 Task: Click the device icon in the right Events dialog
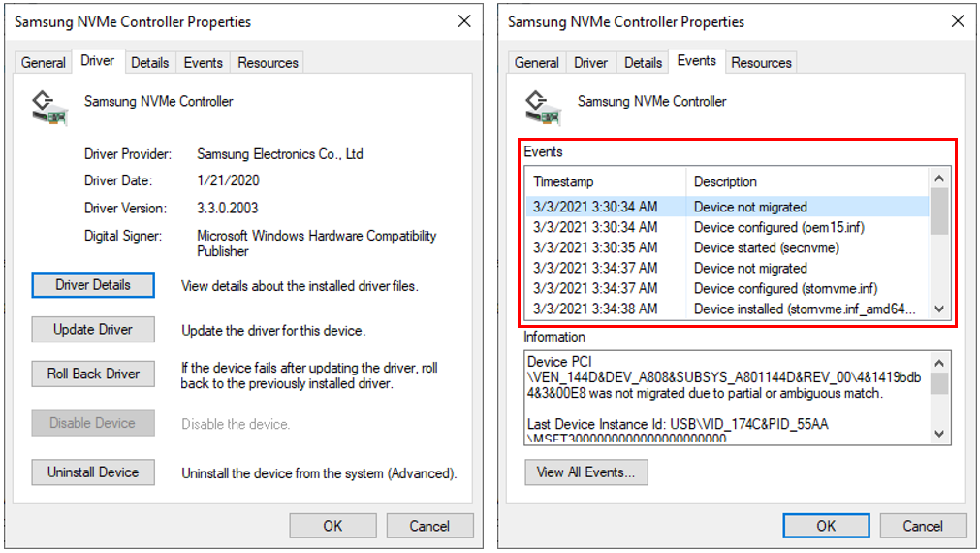click(543, 108)
